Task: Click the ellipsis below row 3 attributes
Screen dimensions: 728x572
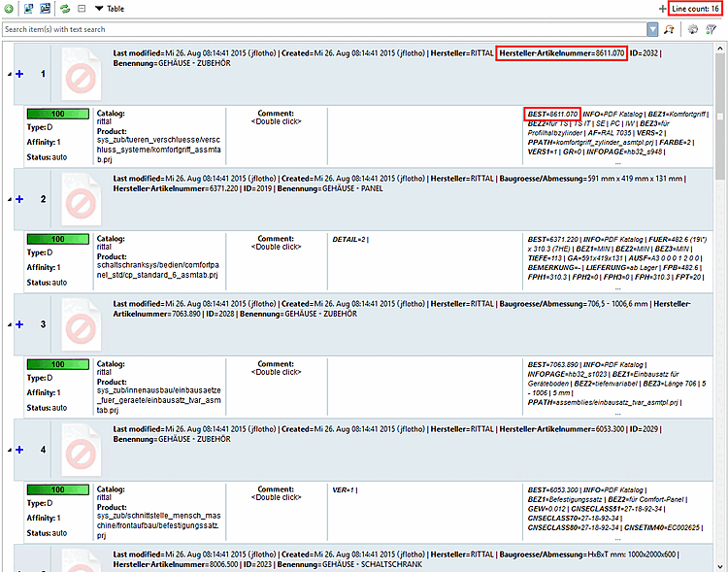Action: point(617,413)
